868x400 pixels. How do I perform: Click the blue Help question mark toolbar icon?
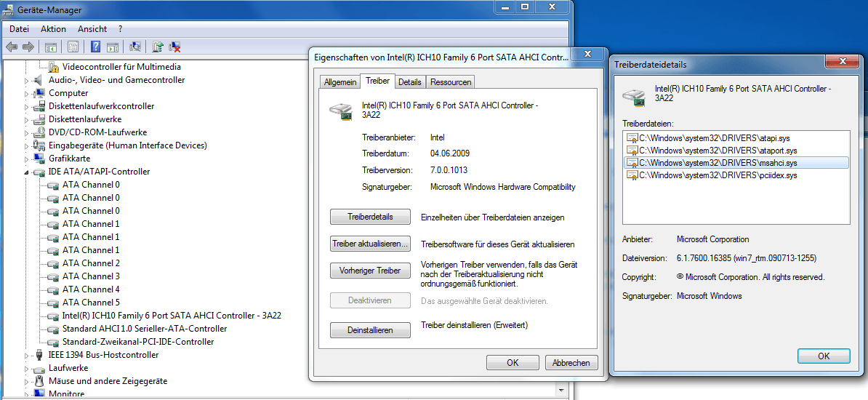(96, 47)
